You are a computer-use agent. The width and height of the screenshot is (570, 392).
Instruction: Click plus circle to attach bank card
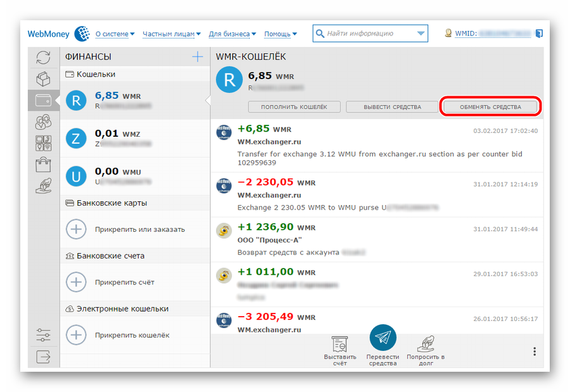(x=76, y=229)
